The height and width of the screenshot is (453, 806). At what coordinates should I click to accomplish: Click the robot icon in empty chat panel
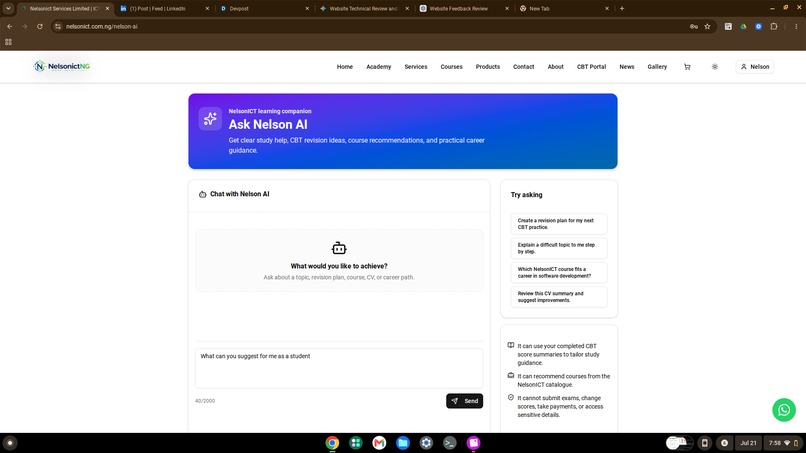click(x=339, y=248)
